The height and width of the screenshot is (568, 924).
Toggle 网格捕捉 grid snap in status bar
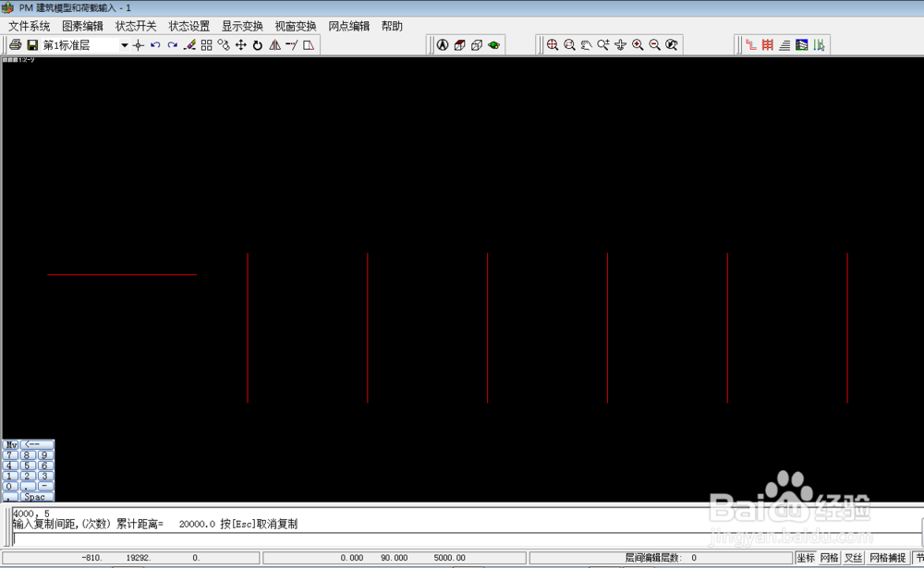pos(887,558)
